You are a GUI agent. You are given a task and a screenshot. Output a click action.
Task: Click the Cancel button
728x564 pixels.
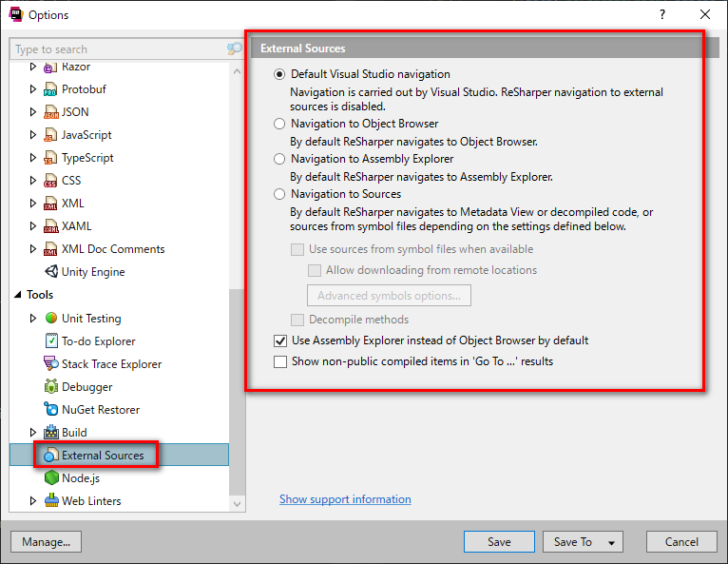[681, 542]
